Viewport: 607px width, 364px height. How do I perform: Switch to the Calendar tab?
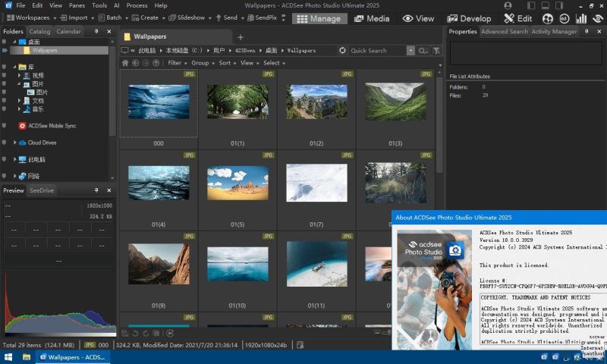point(68,31)
